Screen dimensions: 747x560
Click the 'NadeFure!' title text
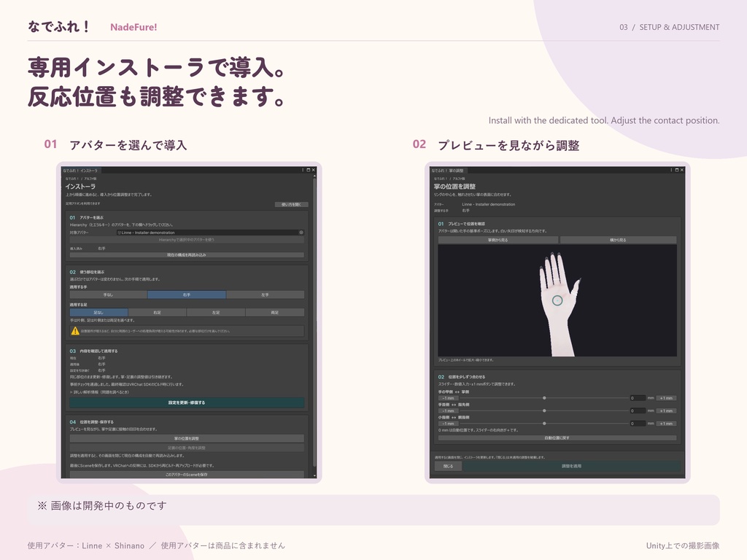(133, 27)
